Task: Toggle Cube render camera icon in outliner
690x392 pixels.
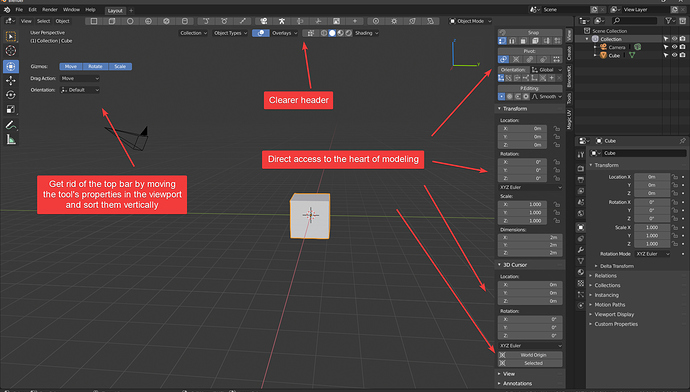Action: click(x=683, y=55)
